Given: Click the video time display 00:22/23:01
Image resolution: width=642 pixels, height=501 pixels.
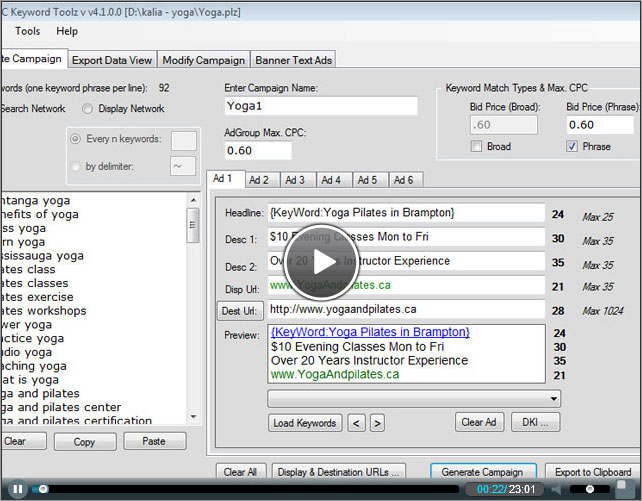Looking at the screenshot, I should click(506, 489).
